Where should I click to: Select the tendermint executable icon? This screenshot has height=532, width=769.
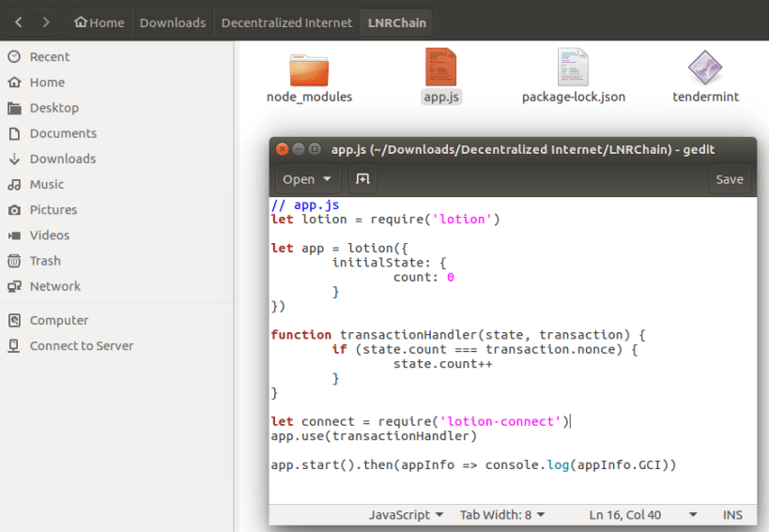[705, 68]
